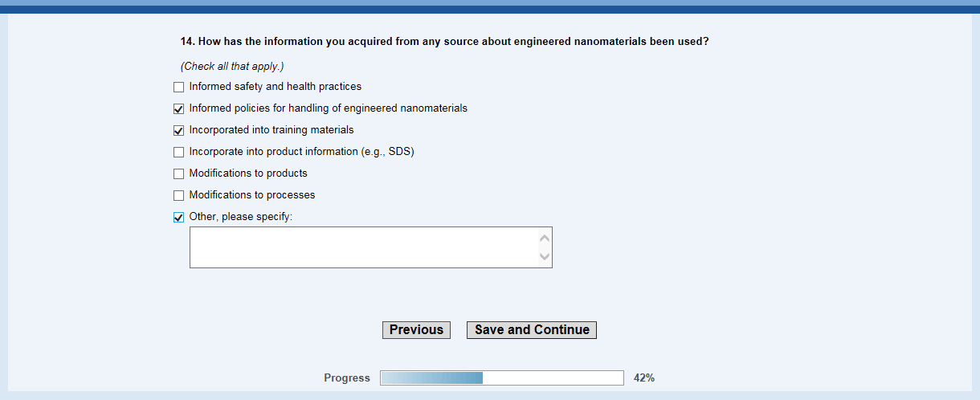Tick the Incorporate into product information checkbox

[x=178, y=152]
